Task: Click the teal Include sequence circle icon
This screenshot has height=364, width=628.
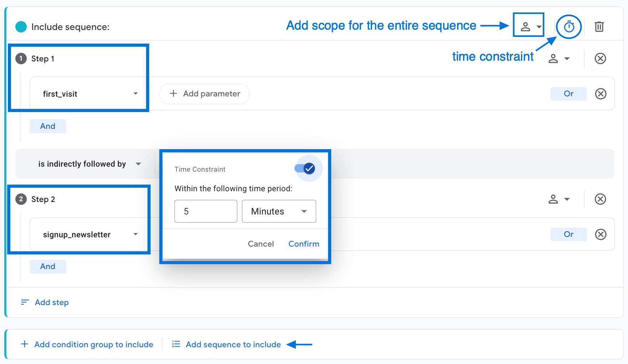Action: [21, 27]
